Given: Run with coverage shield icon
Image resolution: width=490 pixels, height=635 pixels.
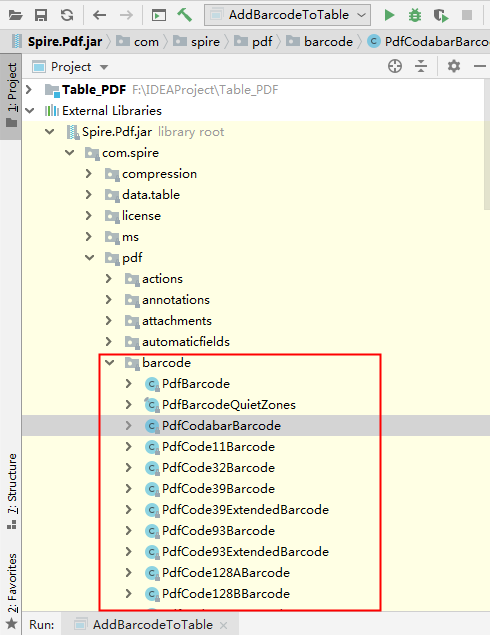Looking at the screenshot, I should pos(441,16).
